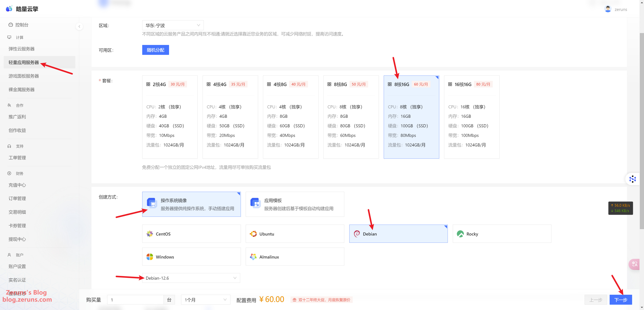Screen dimensions: 644x310
Task: Click the Ubuntu logo icon
Action: pyautogui.click(x=253, y=234)
